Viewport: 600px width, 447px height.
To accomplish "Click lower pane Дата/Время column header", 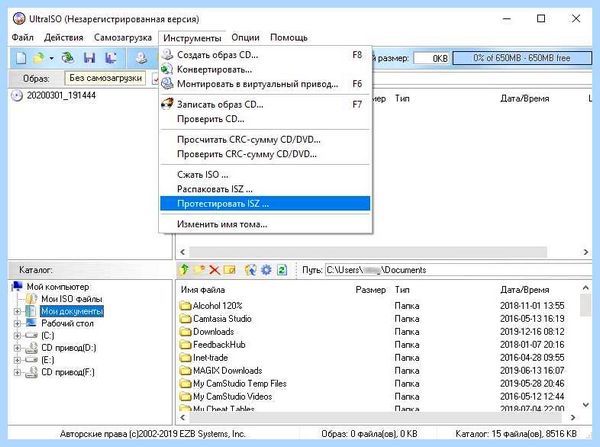I will point(525,290).
